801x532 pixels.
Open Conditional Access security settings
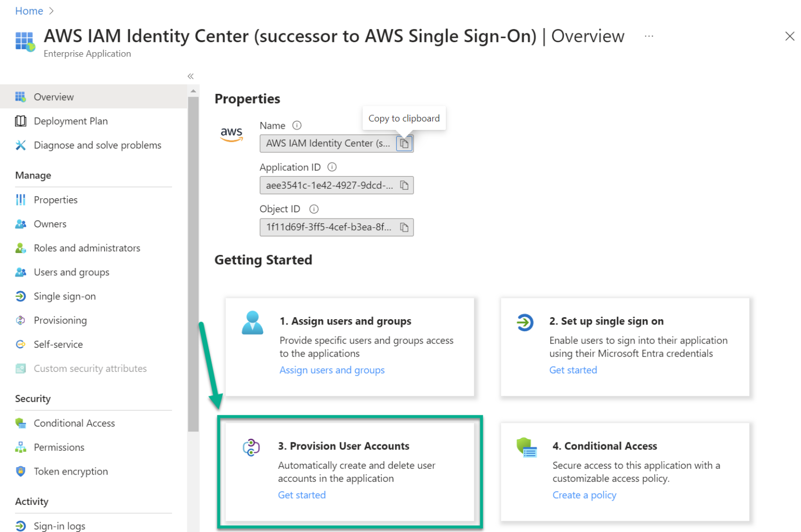pyautogui.click(x=74, y=422)
